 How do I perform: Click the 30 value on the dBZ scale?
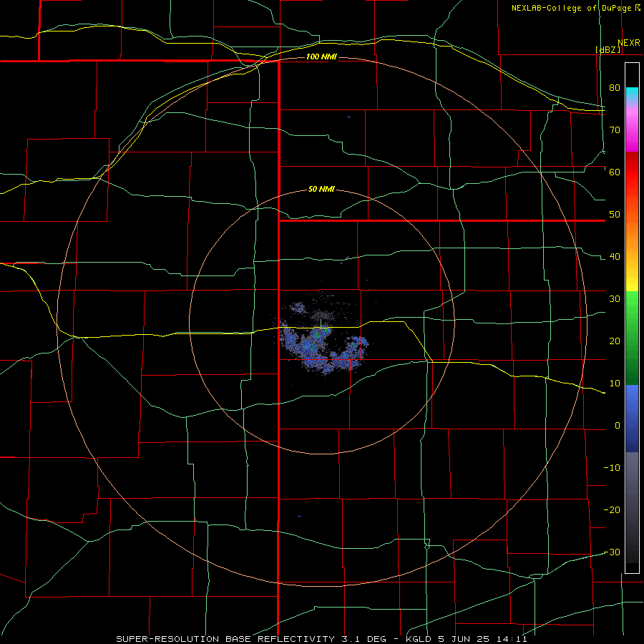pos(615,299)
